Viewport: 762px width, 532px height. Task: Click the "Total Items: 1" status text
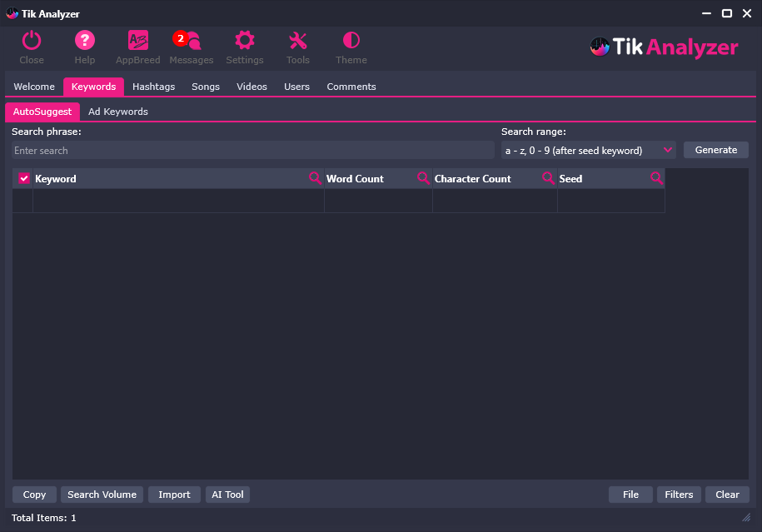[44, 518]
